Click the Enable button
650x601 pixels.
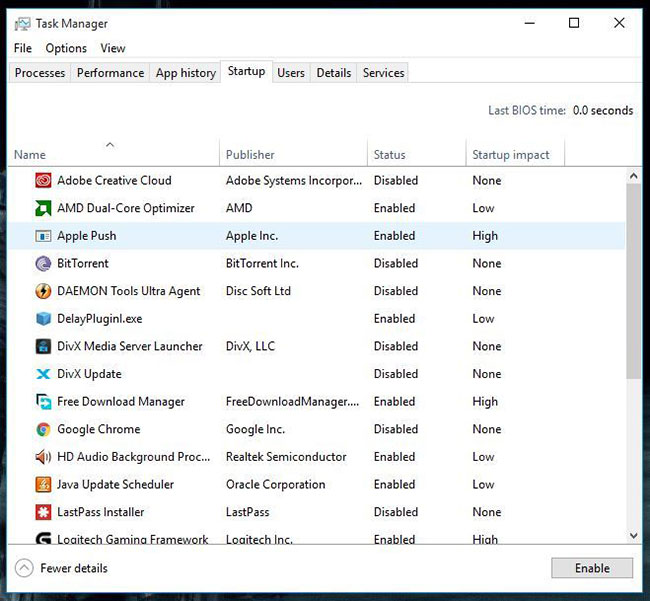(592, 568)
